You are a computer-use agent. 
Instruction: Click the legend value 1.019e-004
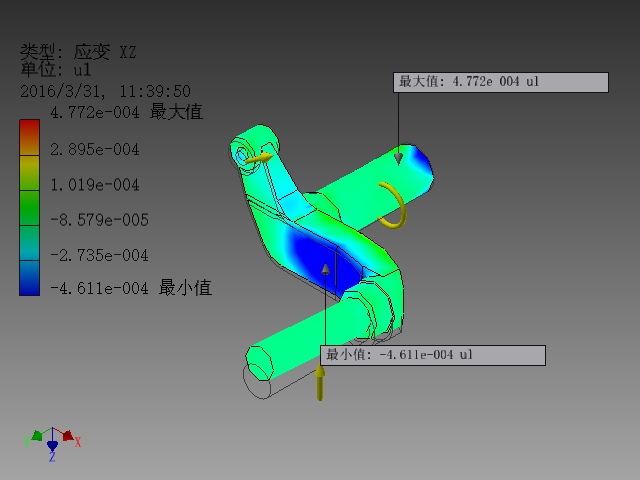click(x=95, y=185)
